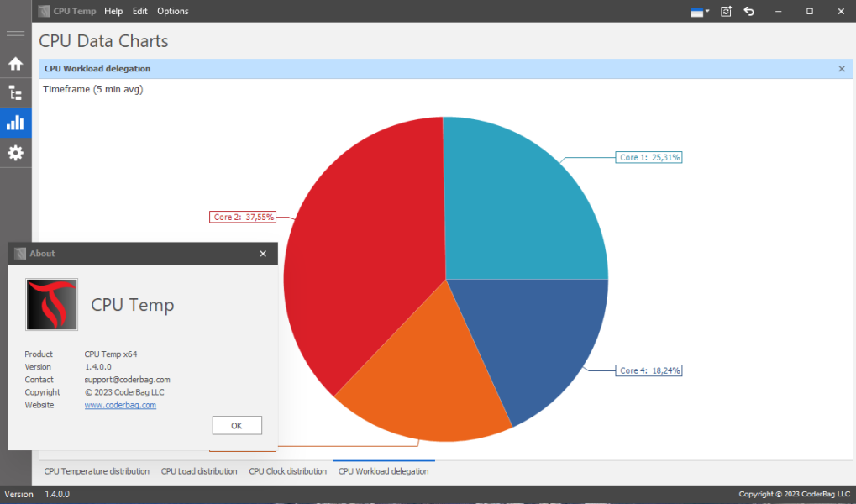
Task: Open the tree view sidebar icon
Action: pyautogui.click(x=15, y=93)
